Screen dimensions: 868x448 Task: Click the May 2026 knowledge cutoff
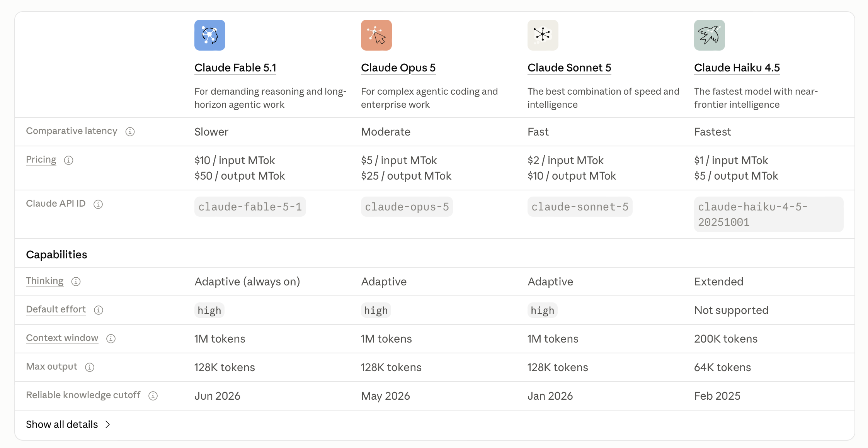click(385, 396)
